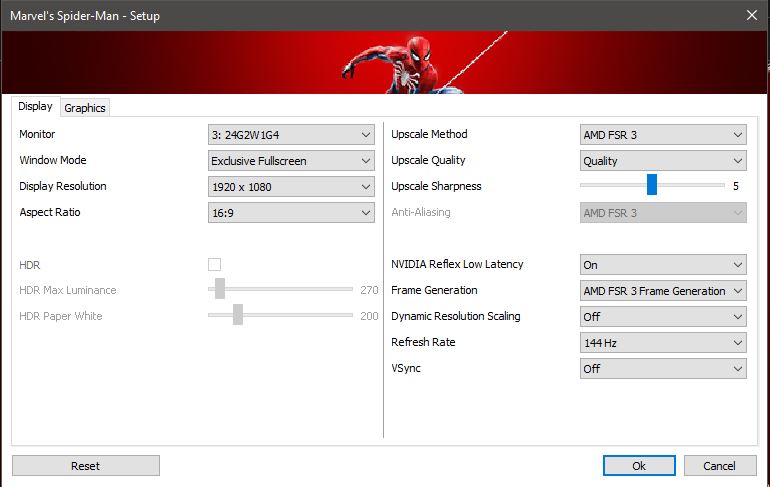The height and width of the screenshot is (487, 770).
Task: Click the disabled Anti-Aliasing dropdown
Action: [x=663, y=213]
